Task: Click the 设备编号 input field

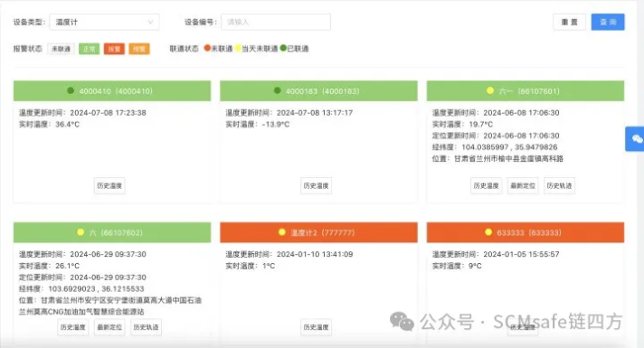Action: coord(276,23)
